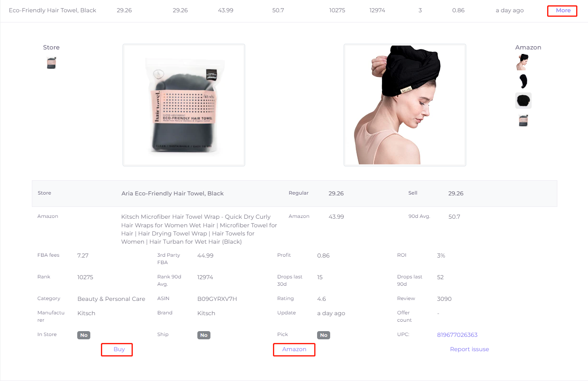The image size is (588, 381).
Task: Click the Report issuse link
Action: [470, 349]
